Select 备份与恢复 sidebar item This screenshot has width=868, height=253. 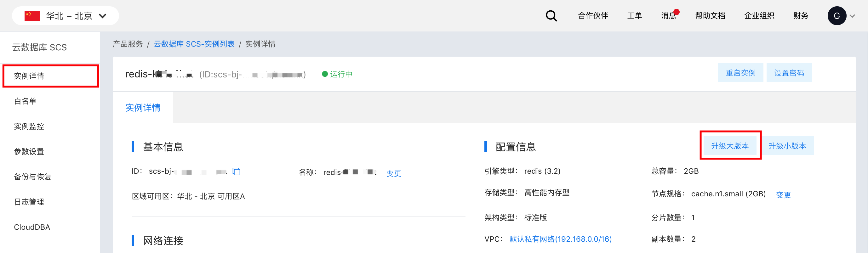(x=33, y=177)
